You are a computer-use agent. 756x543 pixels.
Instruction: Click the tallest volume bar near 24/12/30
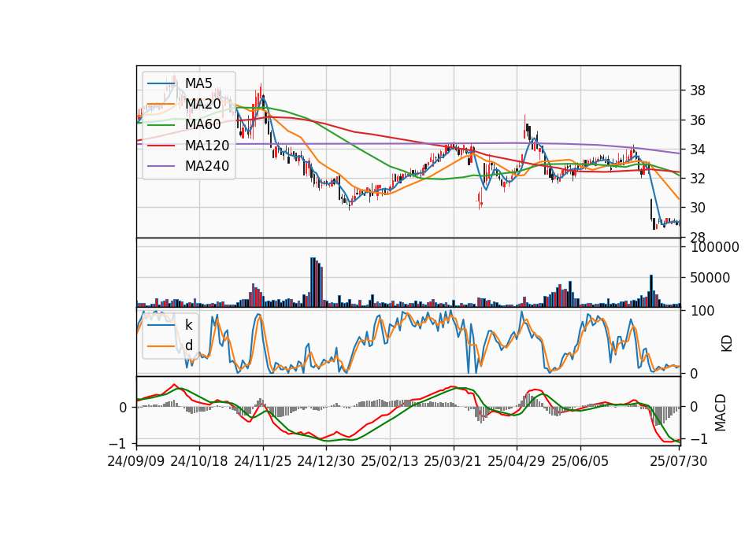(313, 283)
